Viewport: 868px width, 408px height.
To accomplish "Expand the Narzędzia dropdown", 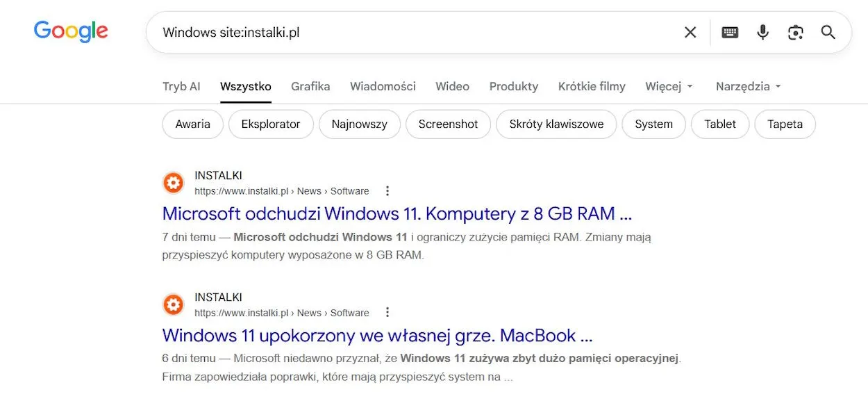I will pos(749,86).
